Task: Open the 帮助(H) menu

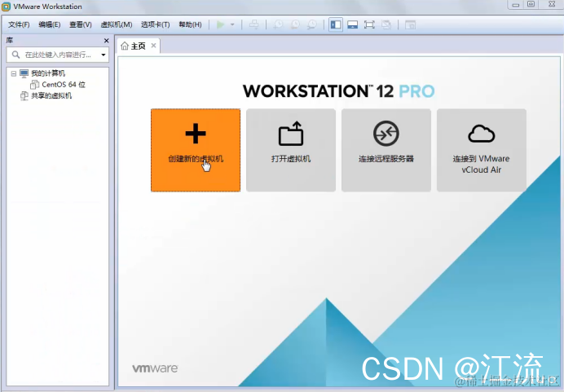Action: tap(190, 24)
